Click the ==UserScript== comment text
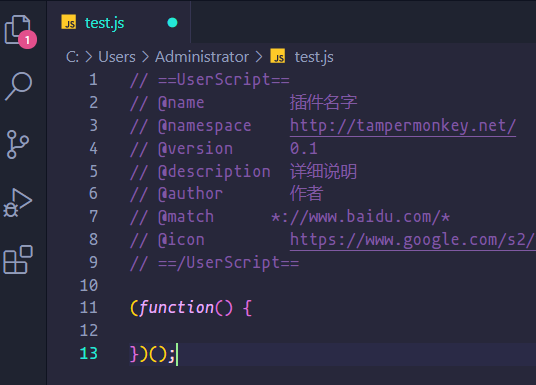The image size is (536, 385). click(224, 80)
